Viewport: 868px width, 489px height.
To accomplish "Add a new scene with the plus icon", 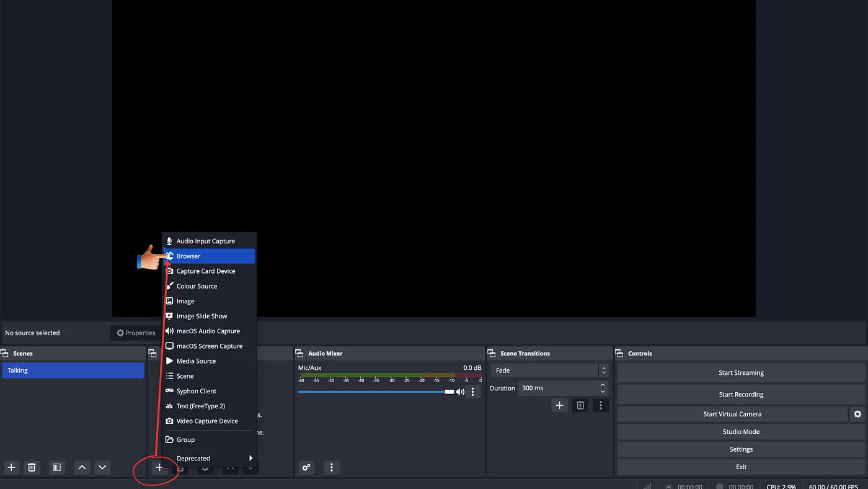I will click(x=11, y=467).
